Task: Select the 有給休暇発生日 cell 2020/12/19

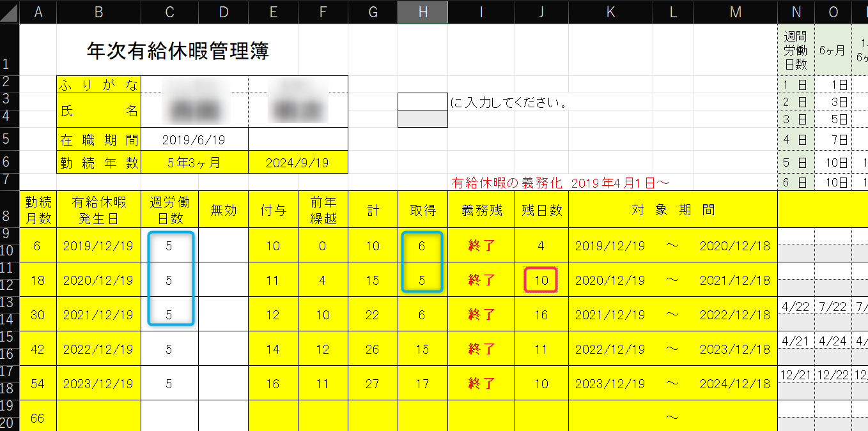Action: pos(99,280)
